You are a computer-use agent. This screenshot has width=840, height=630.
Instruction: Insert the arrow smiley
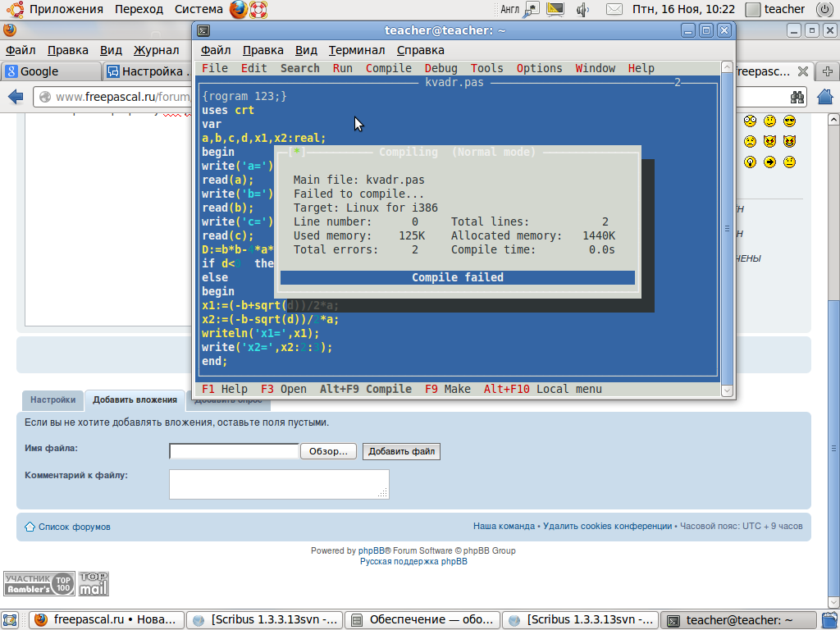[769, 162]
